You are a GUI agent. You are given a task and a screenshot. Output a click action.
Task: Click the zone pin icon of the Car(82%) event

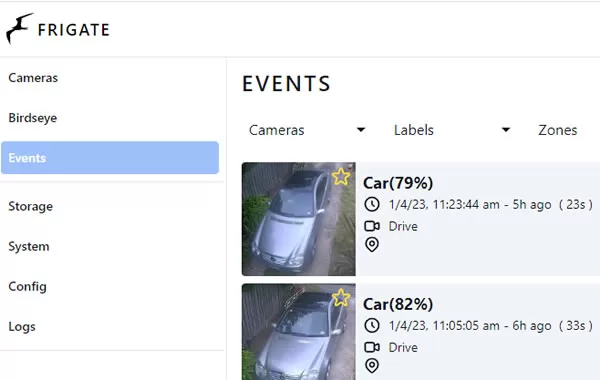[372, 366]
